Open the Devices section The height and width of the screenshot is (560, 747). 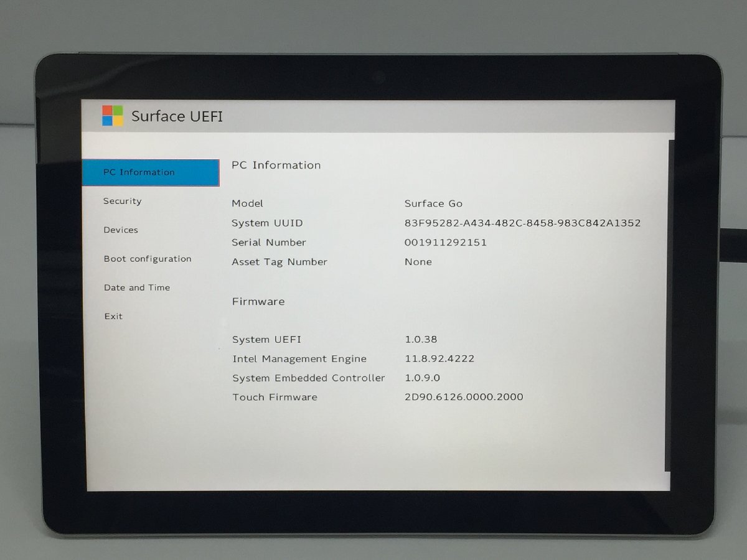(121, 230)
